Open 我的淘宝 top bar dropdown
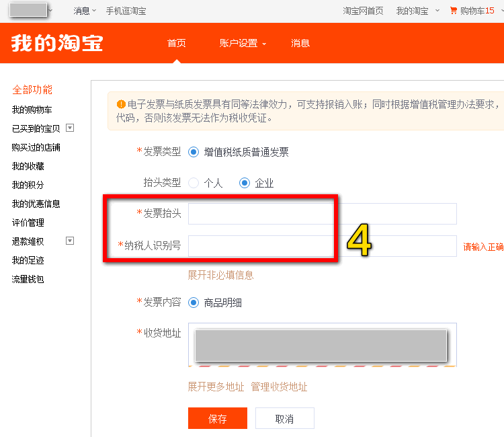 (x=417, y=11)
